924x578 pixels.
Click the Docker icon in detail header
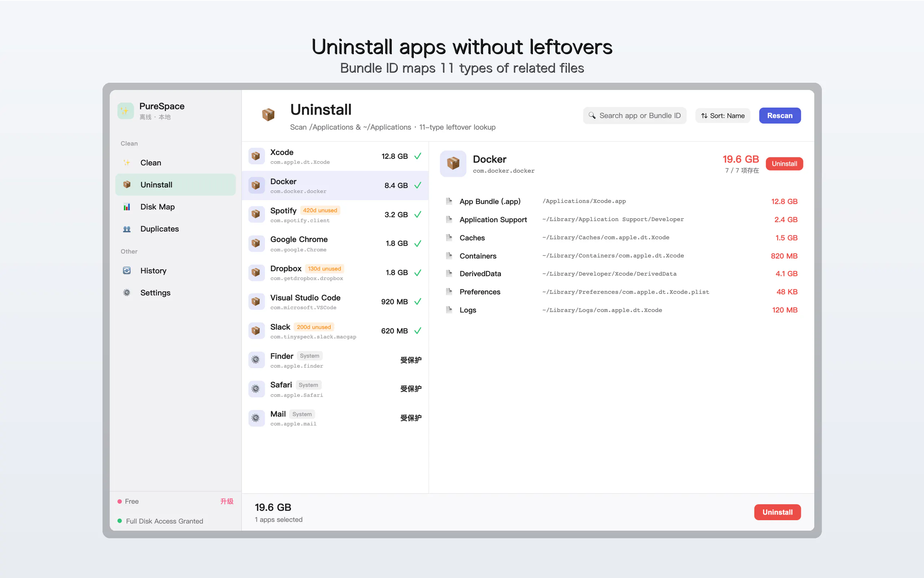(453, 164)
